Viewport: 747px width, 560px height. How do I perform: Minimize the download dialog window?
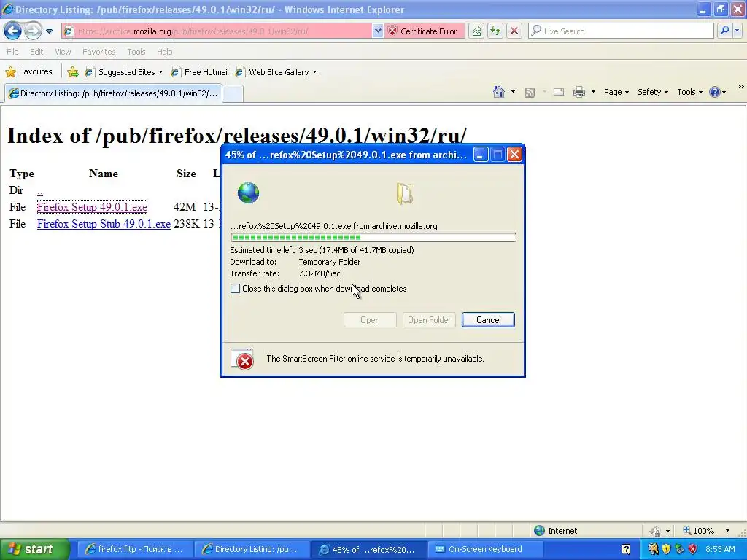coord(481,155)
